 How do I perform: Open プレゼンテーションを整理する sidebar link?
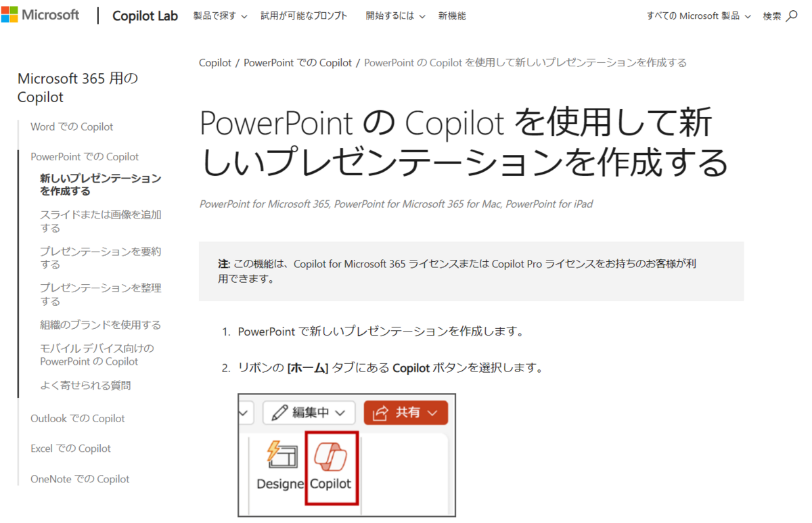(x=101, y=294)
